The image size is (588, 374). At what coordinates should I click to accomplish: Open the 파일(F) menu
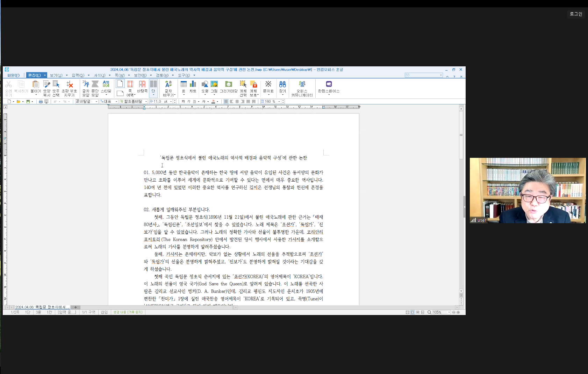[x=14, y=75]
